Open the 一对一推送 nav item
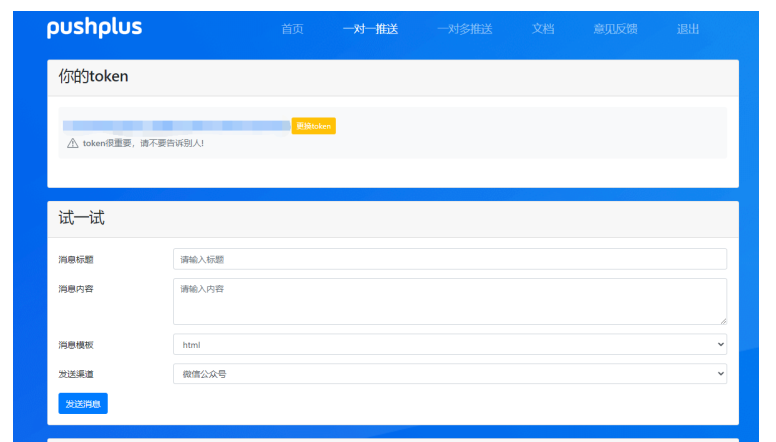The image size is (776, 442). tap(370, 29)
